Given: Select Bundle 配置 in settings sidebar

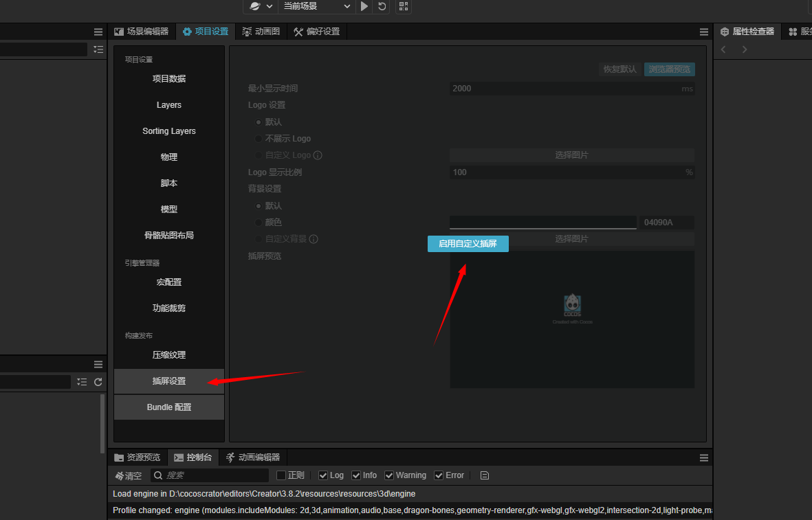Looking at the screenshot, I should tap(169, 407).
